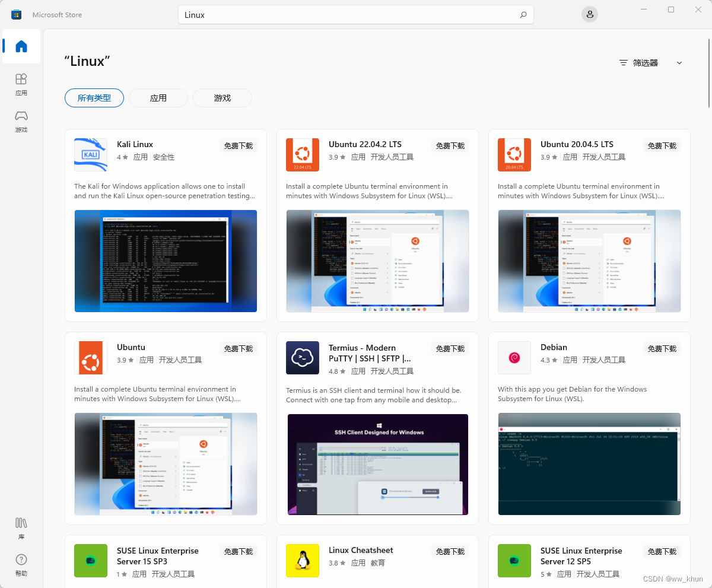
Task: Click the SUSE Server 12 SP5 icon
Action: point(514,561)
